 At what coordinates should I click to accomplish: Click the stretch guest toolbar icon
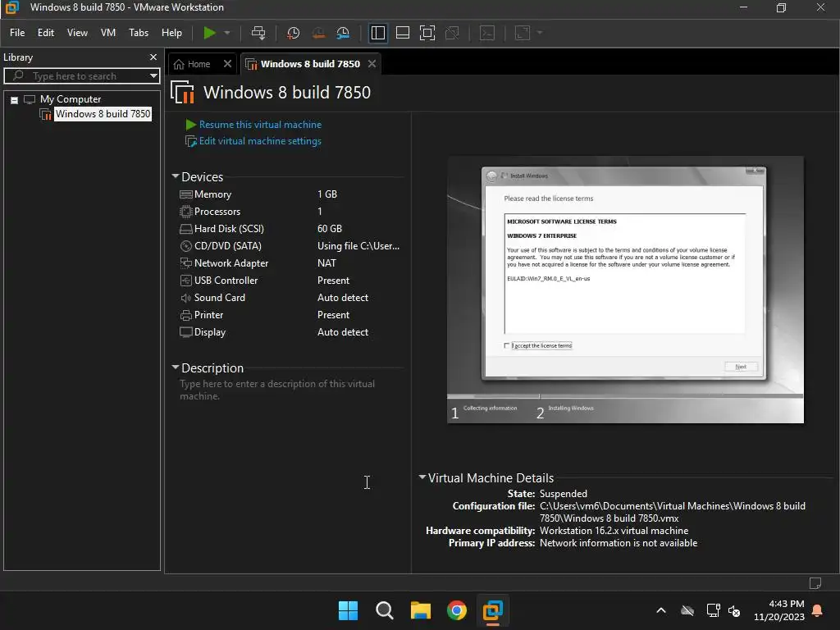coord(523,33)
